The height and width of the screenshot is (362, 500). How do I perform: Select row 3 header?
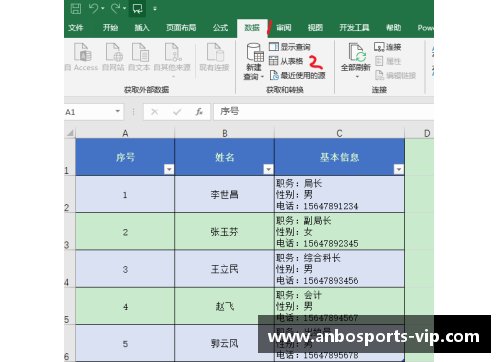[x=69, y=232]
